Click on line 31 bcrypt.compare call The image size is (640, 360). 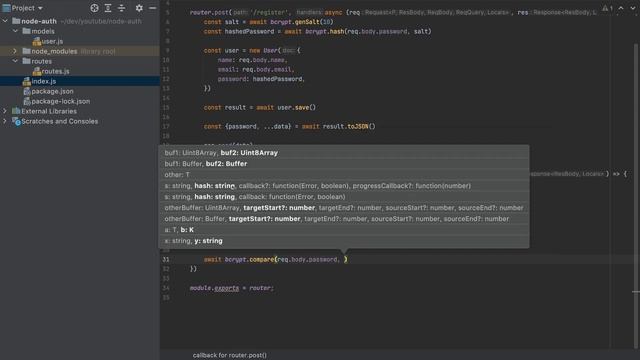tap(276, 259)
